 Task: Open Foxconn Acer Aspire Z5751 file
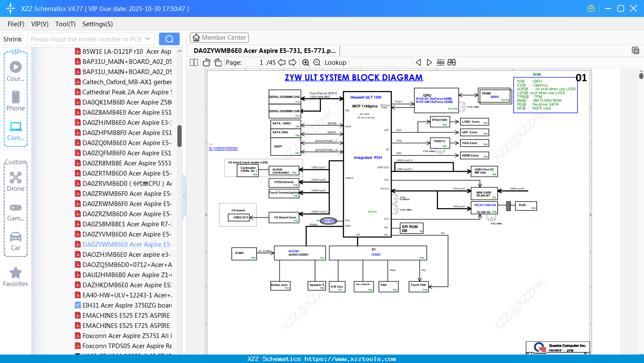[123, 335]
